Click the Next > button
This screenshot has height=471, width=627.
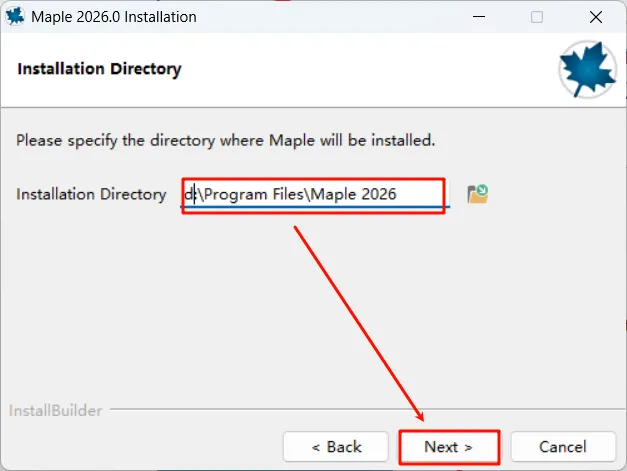coord(449,447)
